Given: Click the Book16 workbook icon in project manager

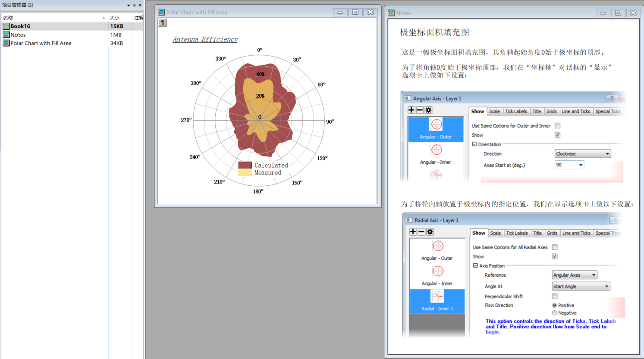Looking at the screenshot, I should pos(6,26).
